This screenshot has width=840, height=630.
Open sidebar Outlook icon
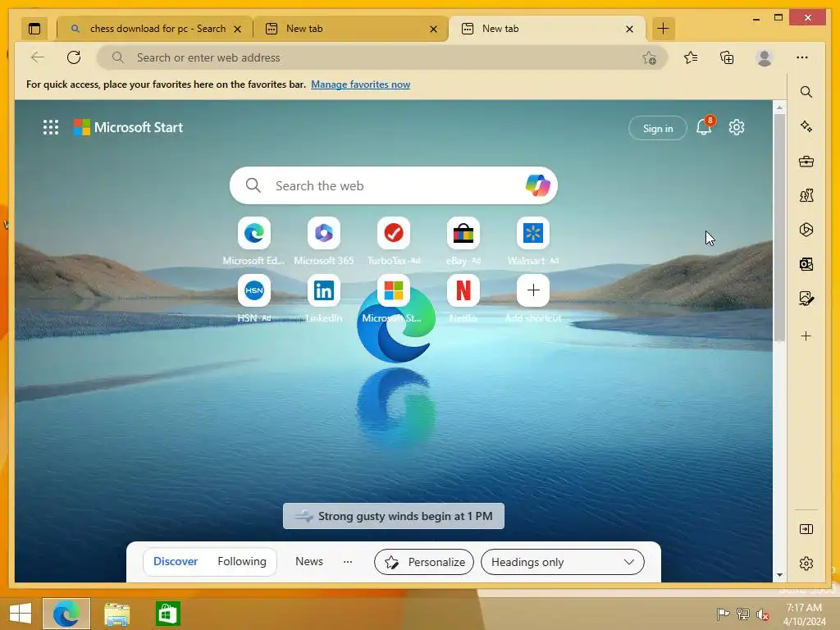click(x=806, y=264)
